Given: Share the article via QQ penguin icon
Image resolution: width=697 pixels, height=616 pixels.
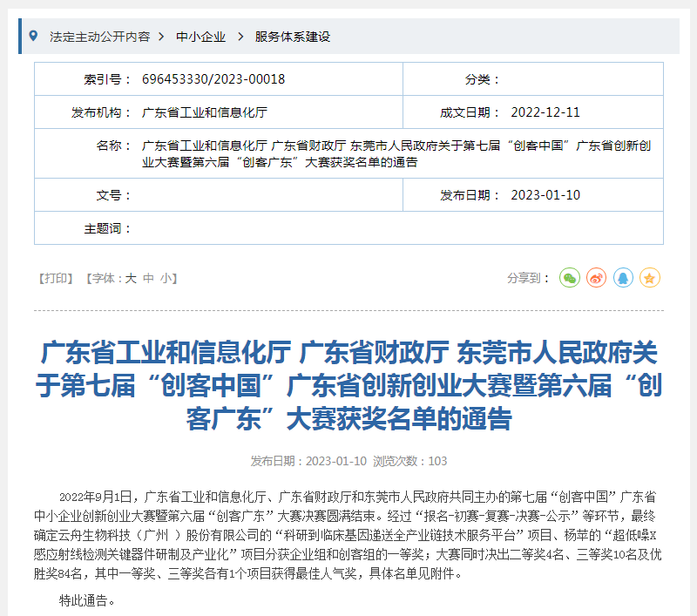Looking at the screenshot, I should (623, 278).
